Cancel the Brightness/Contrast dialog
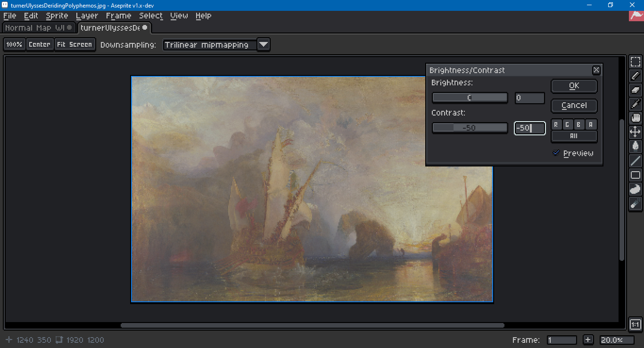 pyautogui.click(x=574, y=106)
